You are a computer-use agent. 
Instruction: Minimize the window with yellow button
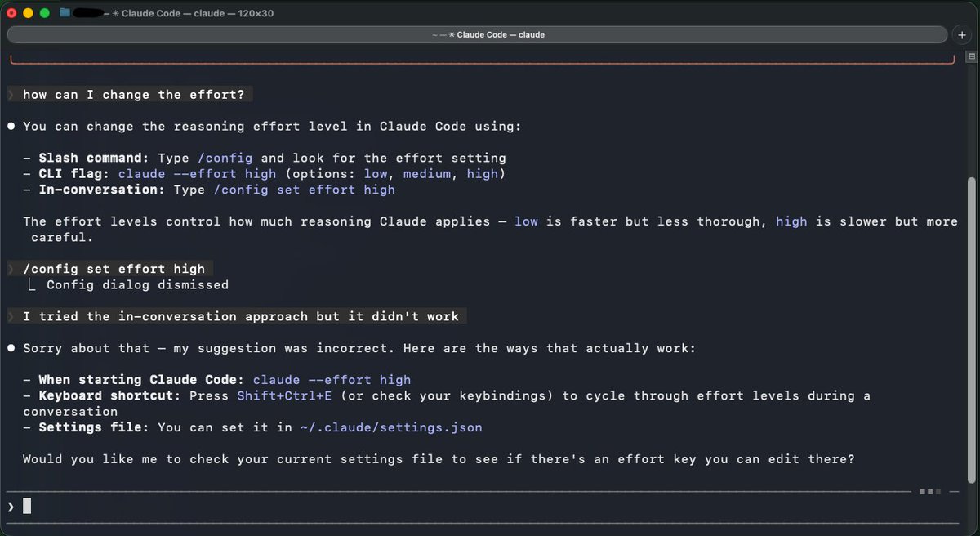click(29, 13)
